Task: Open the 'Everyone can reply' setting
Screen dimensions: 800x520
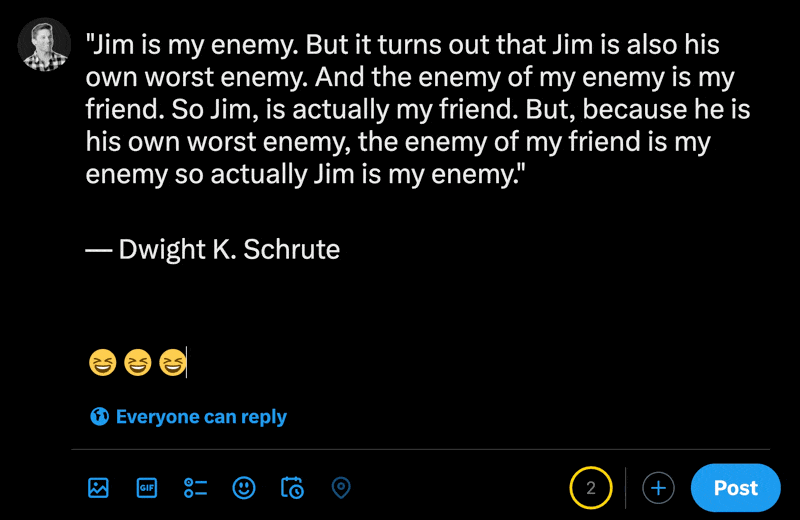Action: click(x=201, y=417)
